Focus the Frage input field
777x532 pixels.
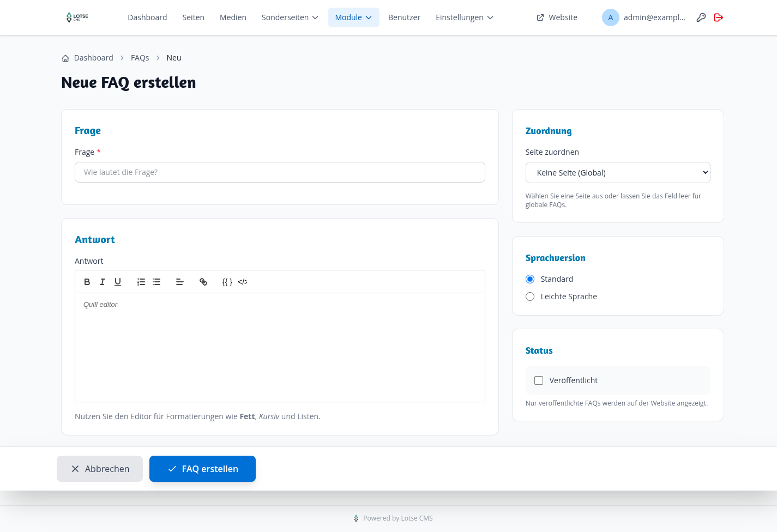[280, 172]
